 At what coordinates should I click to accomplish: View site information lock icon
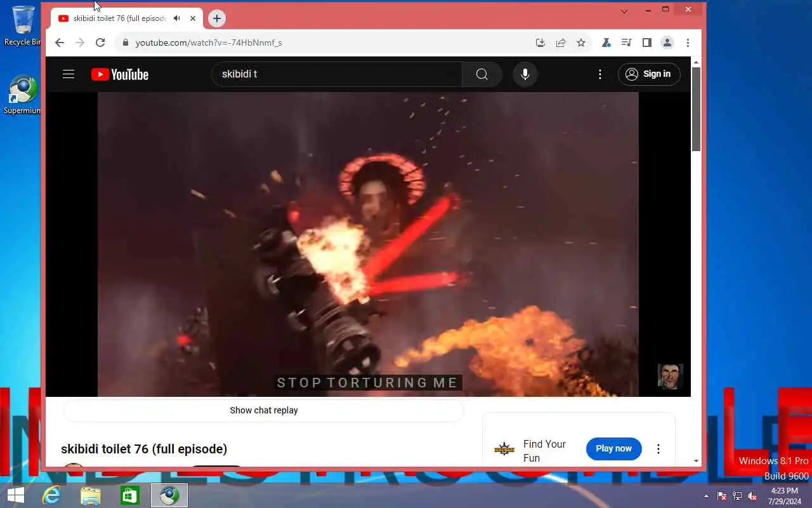[125, 43]
